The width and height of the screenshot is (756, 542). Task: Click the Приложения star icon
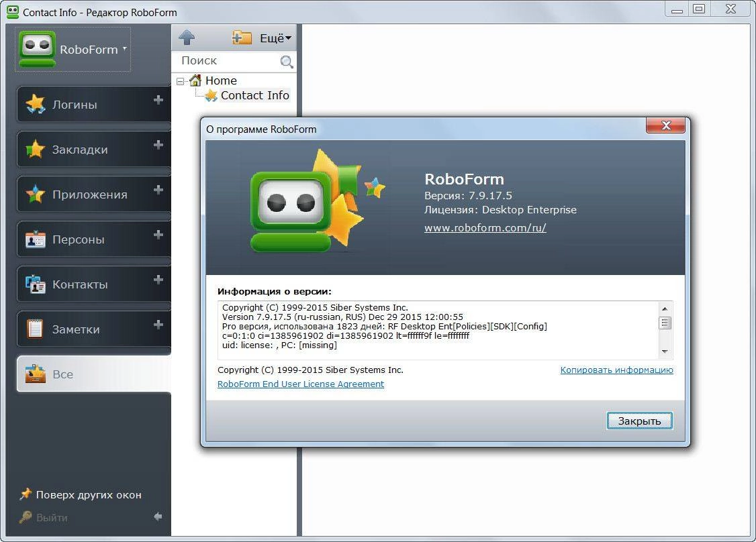[35, 194]
